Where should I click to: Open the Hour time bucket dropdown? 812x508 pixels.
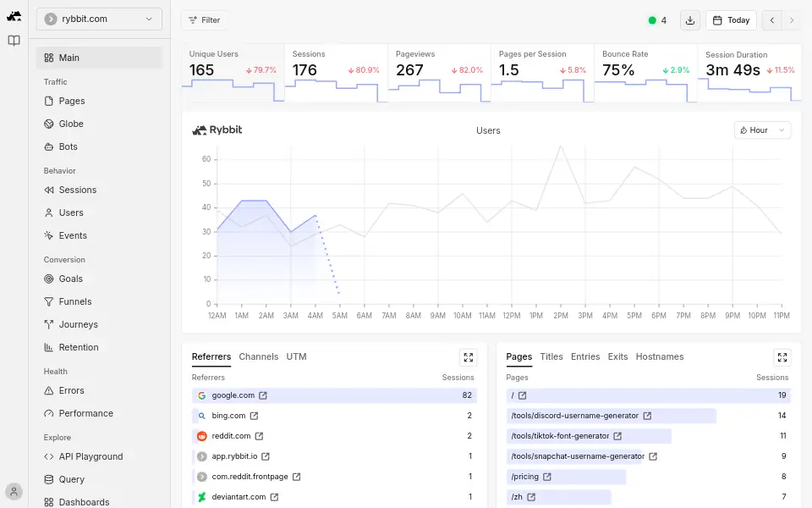pos(762,130)
